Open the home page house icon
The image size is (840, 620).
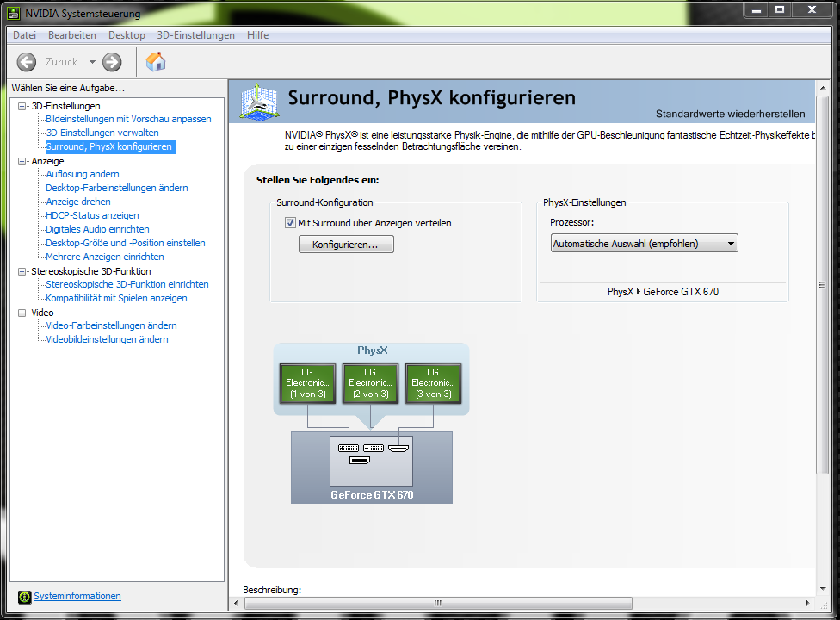tap(156, 62)
